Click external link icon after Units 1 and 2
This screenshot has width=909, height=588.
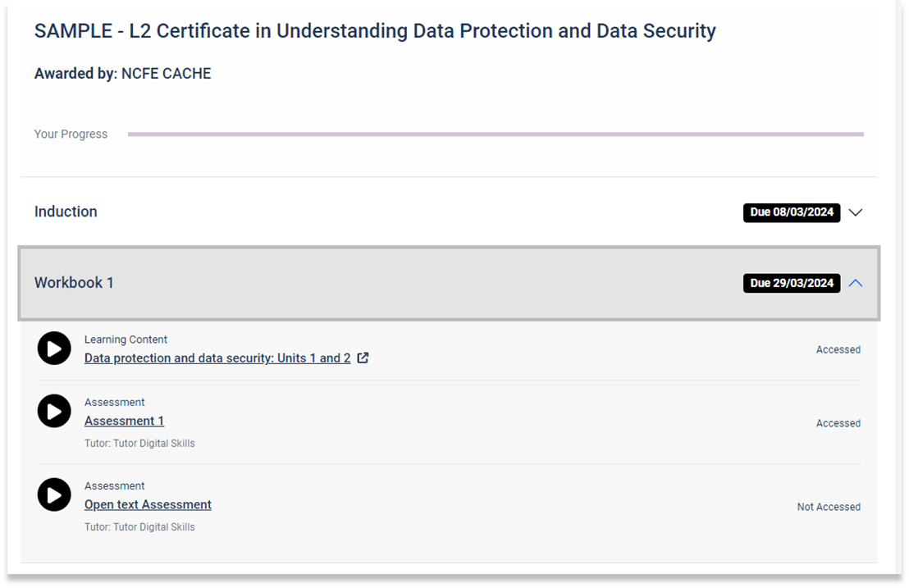point(363,358)
